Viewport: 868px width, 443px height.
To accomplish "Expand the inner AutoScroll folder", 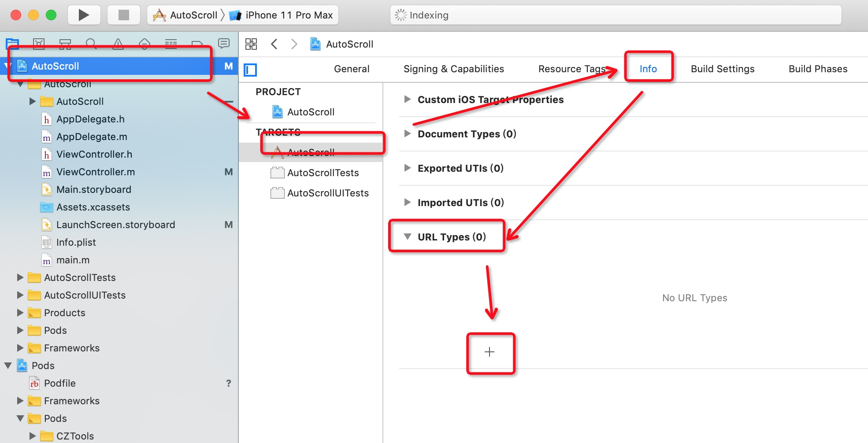I will click(33, 101).
